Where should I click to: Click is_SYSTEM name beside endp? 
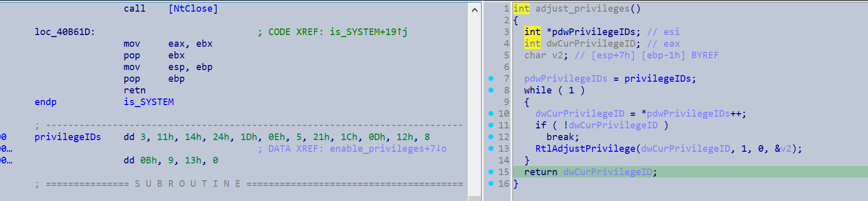pos(149,102)
